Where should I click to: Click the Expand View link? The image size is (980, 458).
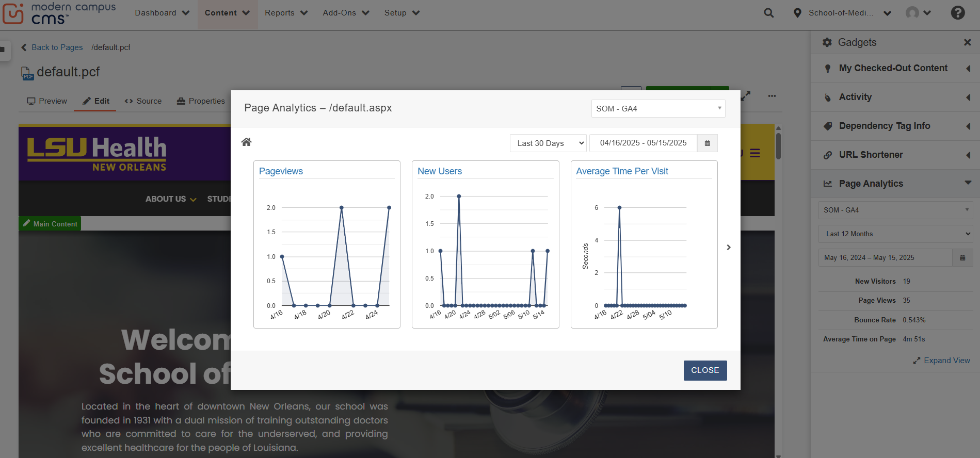pos(941,361)
